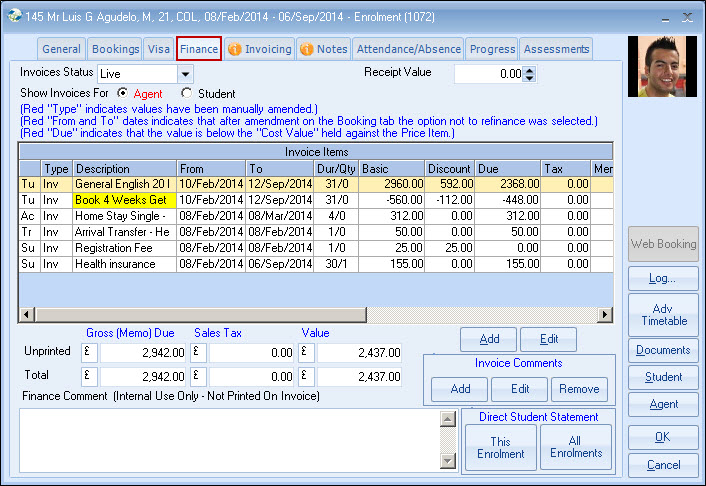This screenshot has height=486, width=706.
Task: Open the Bookings tab
Action: click(115, 49)
